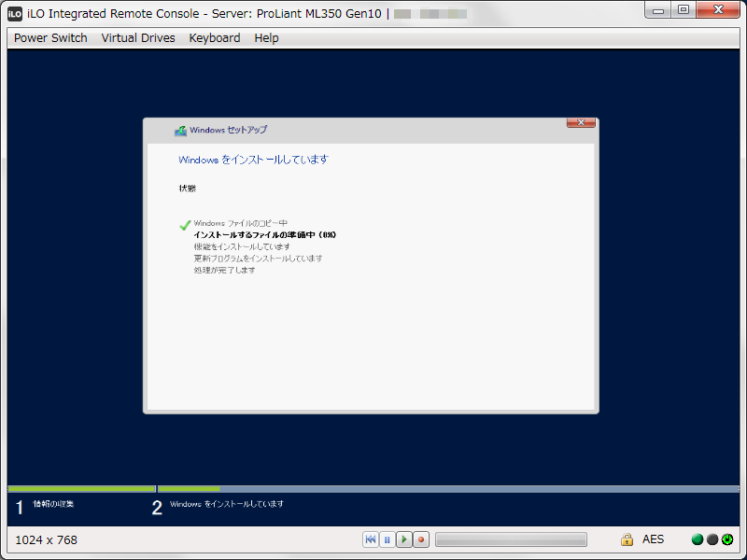The image size is (747, 560).
Task: Select the skip-to-start playback icon
Action: 371,539
